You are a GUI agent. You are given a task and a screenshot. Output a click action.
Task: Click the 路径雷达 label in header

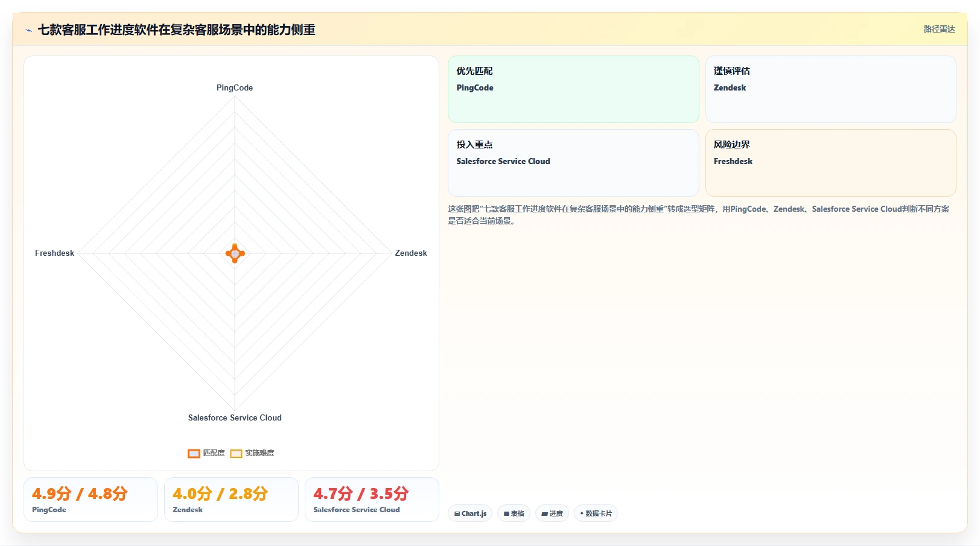point(939,29)
